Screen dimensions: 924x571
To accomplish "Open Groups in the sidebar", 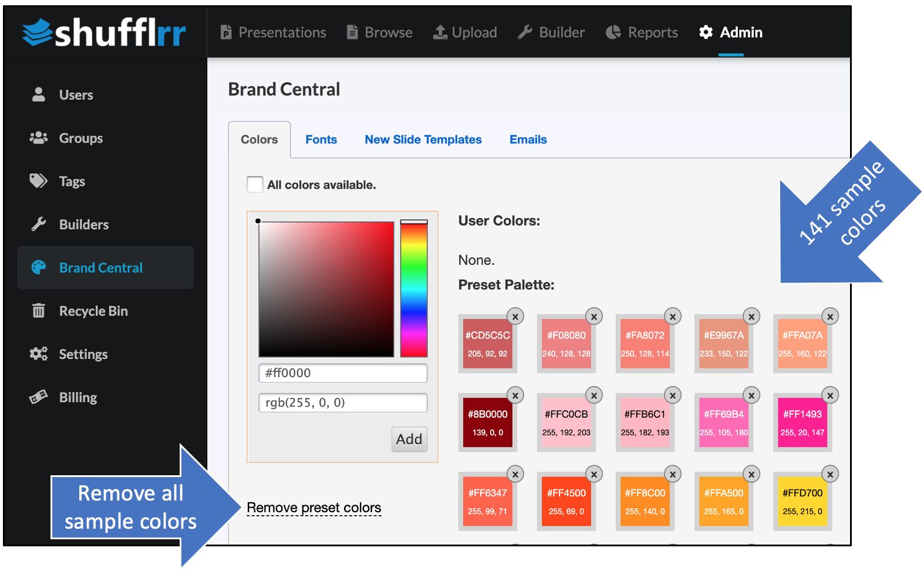I will tap(81, 138).
